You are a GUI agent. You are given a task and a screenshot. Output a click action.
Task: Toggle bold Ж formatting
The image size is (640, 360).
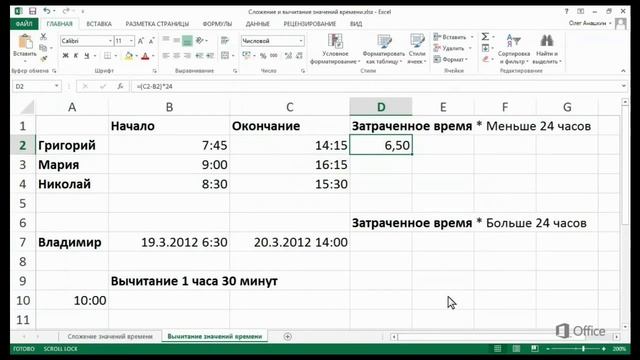tap(65, 56)
